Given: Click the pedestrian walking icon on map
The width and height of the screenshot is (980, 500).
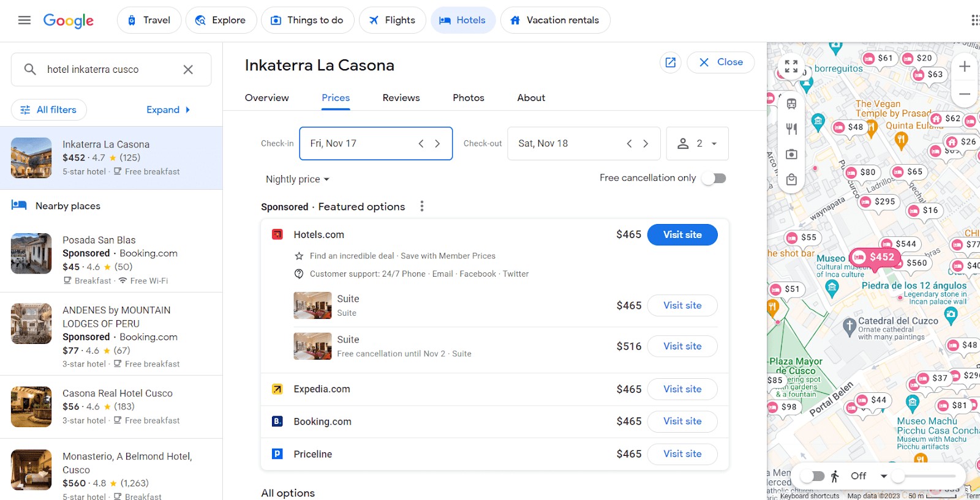Looking at the screenshot, I should click(835, 476).
